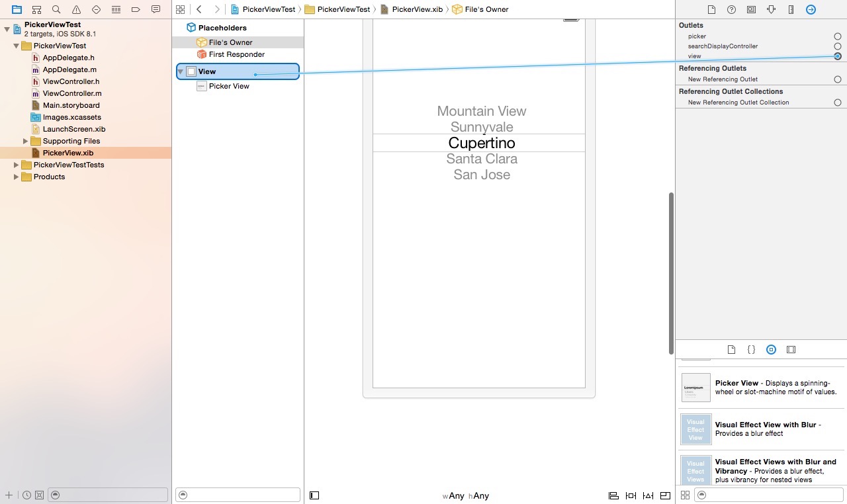Open ViewController.h file
This screenshot has height=504, width=847.
71,81
